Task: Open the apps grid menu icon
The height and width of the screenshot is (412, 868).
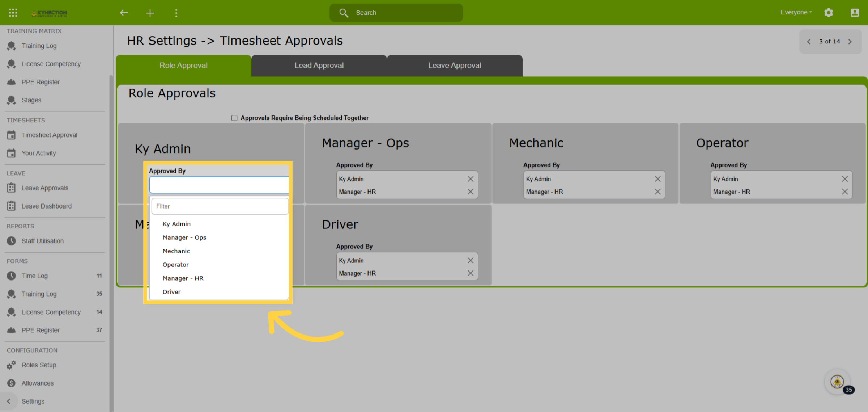Action: tap(13, 13)
